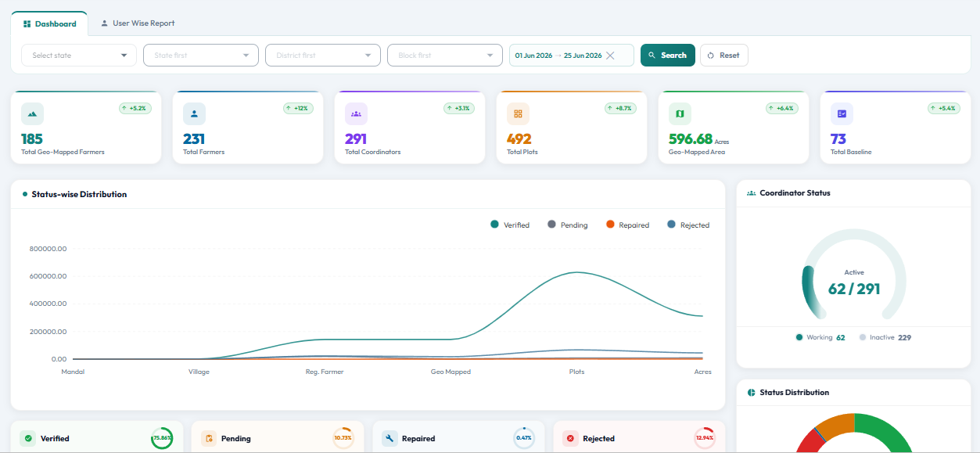Image resolution: width=980 pixels, height=453 pixels.
Task: Click the 492 Total Plots value
Action: (519, 139)
